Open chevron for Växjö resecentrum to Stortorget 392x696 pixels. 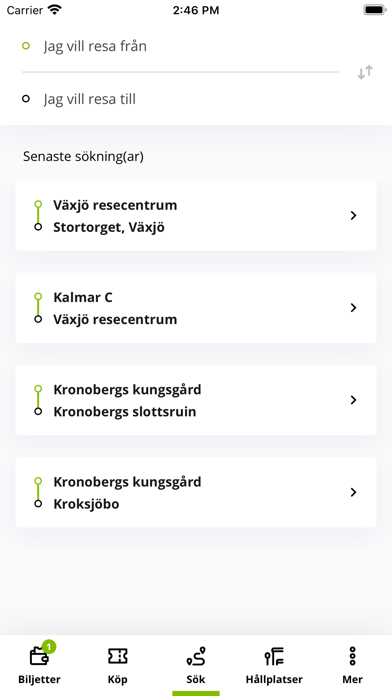coord(353,216)
